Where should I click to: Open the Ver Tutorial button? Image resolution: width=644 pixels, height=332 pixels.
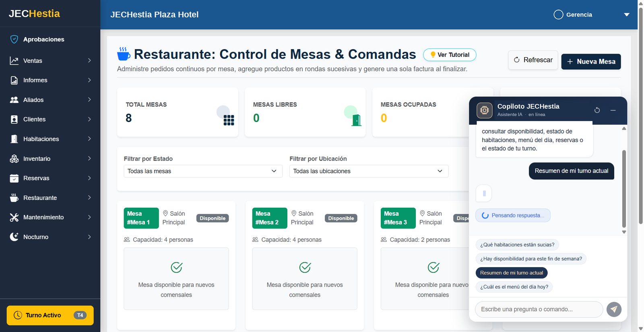(450, 55)
